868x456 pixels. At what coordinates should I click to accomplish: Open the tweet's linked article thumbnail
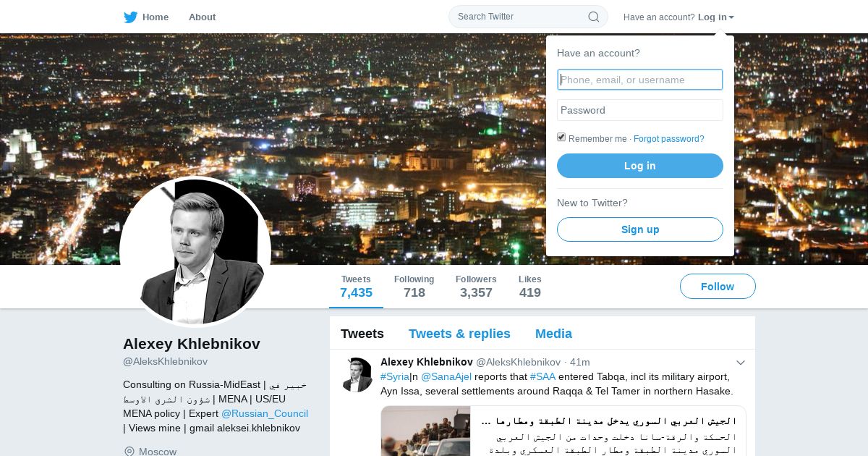425,431
